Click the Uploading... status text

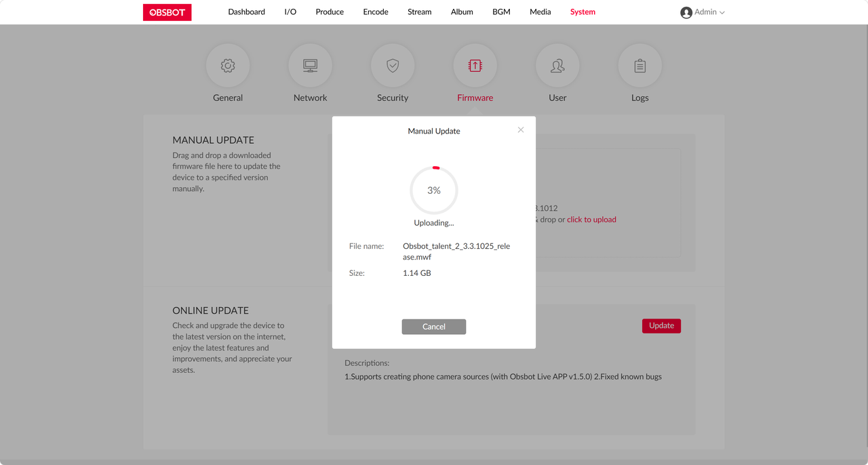pos(434,222)
